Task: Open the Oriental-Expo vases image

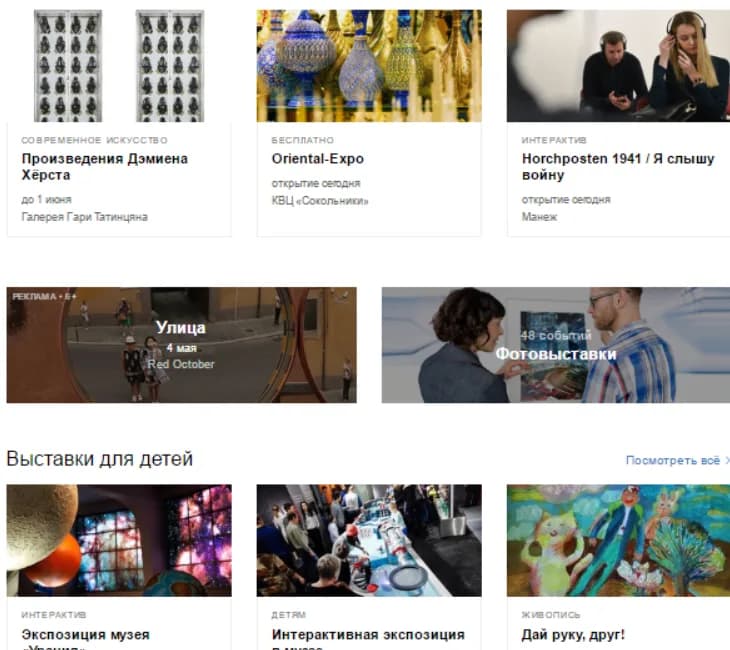Action: click(369, 66)
